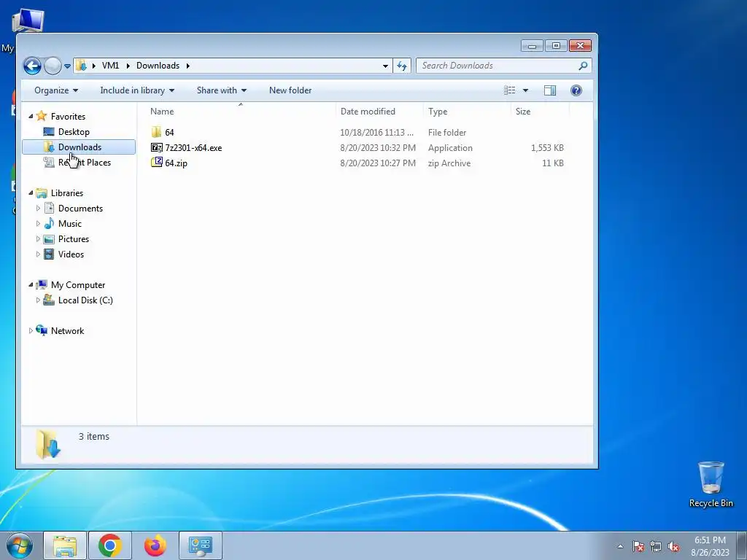Expand the Documents library
Image resolution: width=747 pixels, height=560 pixels.
pos(38,208)
